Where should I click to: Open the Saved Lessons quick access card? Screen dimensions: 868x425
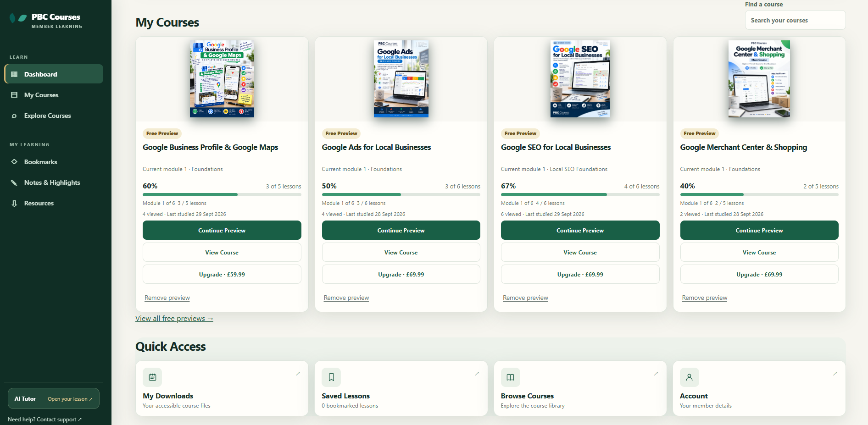pyautogui.click(x=401, y=388)
